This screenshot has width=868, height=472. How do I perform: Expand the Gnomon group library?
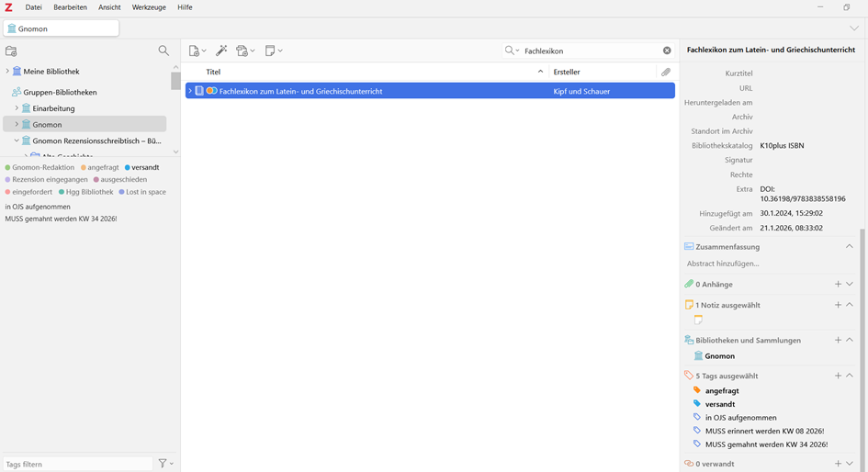tap(17, 124)
